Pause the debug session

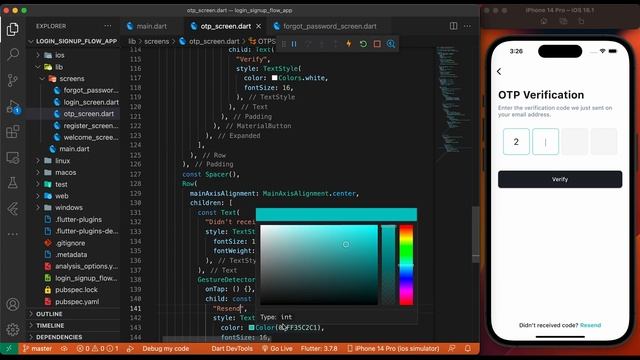click(294, 44)
